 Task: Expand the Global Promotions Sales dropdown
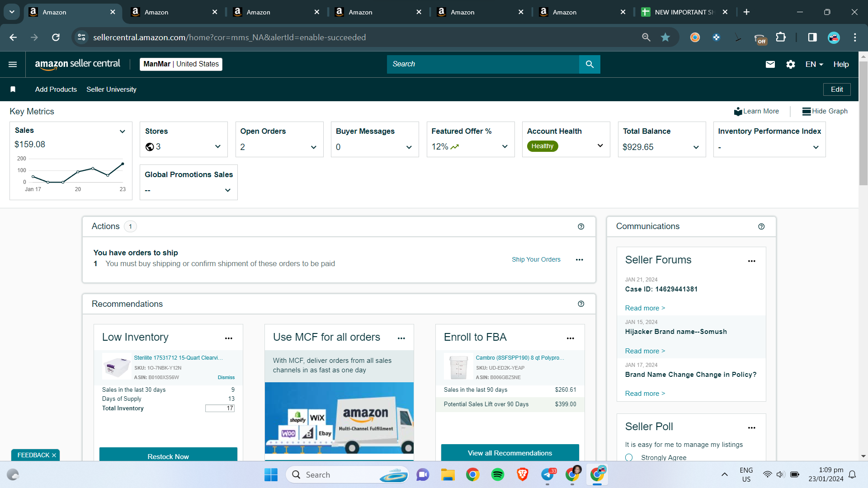(227, 190)
